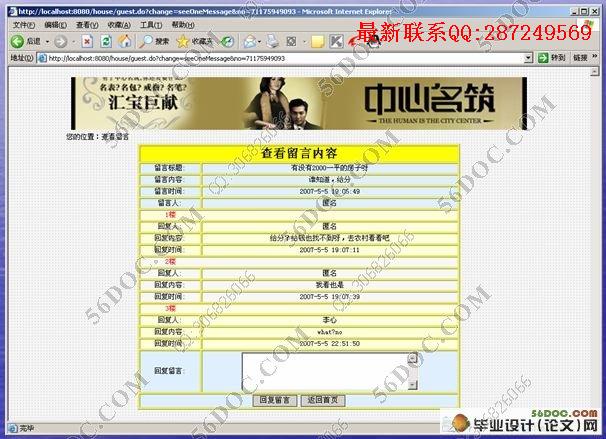Click the textarea scrollbar up arrow
The image size is (606, 439).
413,358
